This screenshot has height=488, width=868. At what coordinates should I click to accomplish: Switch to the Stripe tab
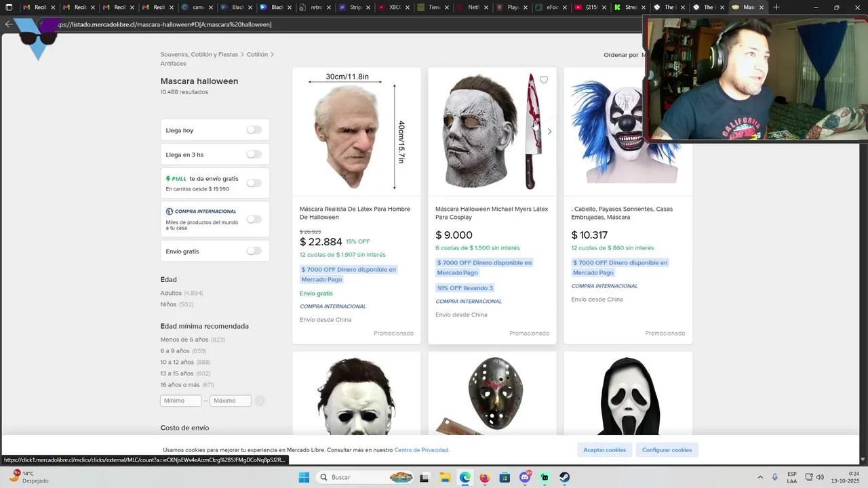point(355,7)
